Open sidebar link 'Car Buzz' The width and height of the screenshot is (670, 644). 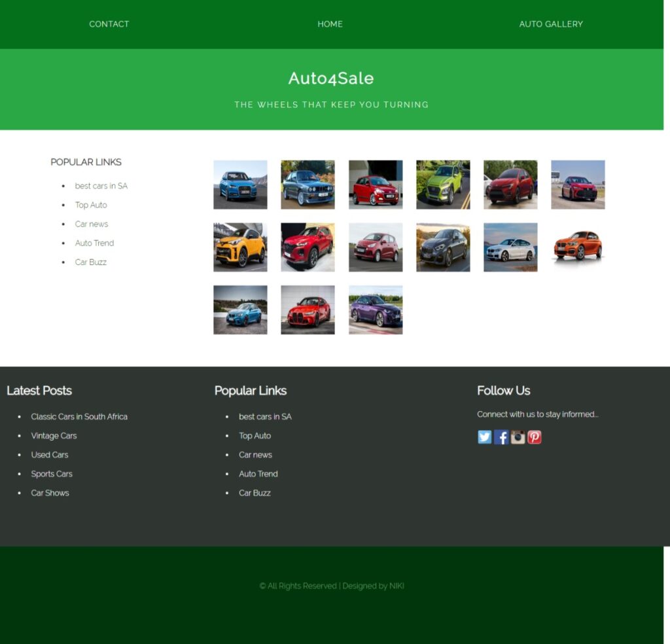(90, 262)
